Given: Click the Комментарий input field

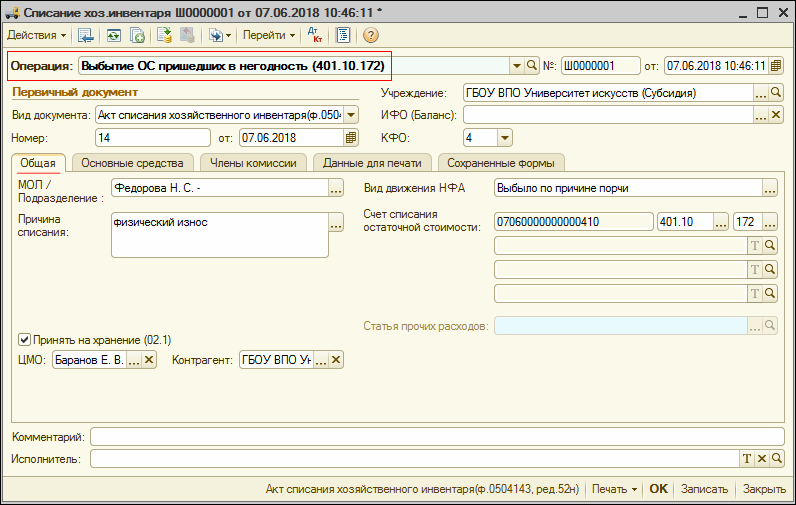Looking at the screenshot, I should click(437, 436).
